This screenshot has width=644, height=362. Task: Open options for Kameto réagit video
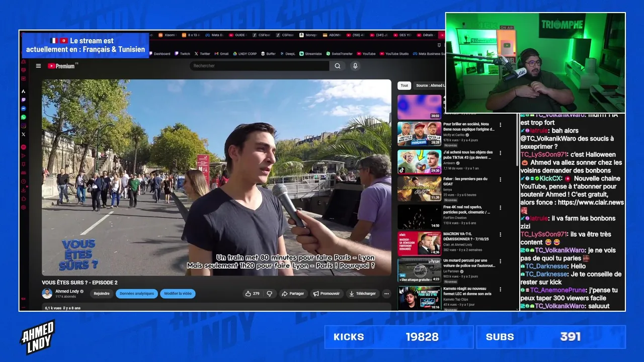[500, 290]
